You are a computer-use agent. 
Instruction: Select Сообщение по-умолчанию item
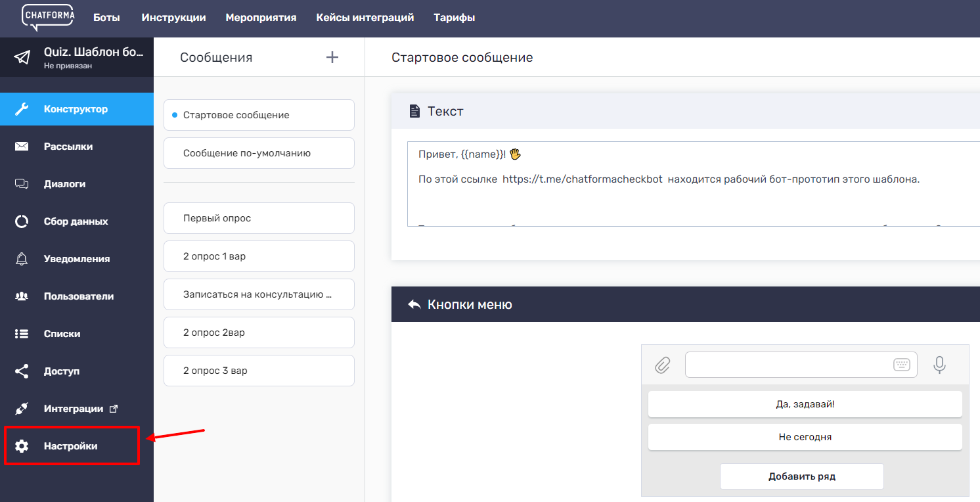(x=259, y=153)
